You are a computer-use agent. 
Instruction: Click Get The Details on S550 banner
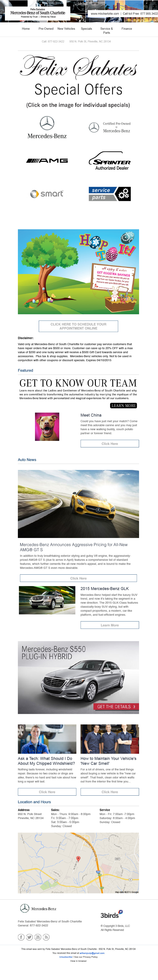(x=116, y=707)
